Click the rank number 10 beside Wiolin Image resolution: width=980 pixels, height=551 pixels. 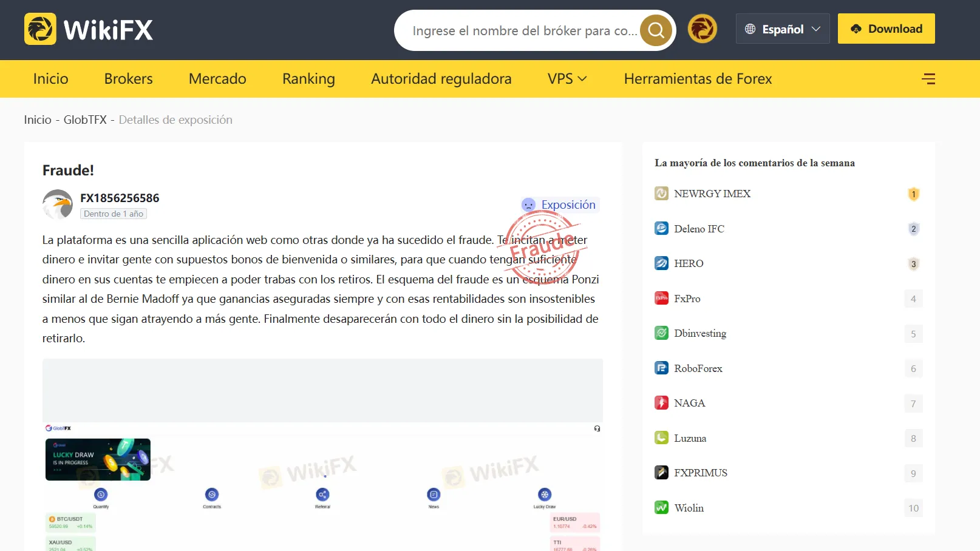tap(913, 508)
